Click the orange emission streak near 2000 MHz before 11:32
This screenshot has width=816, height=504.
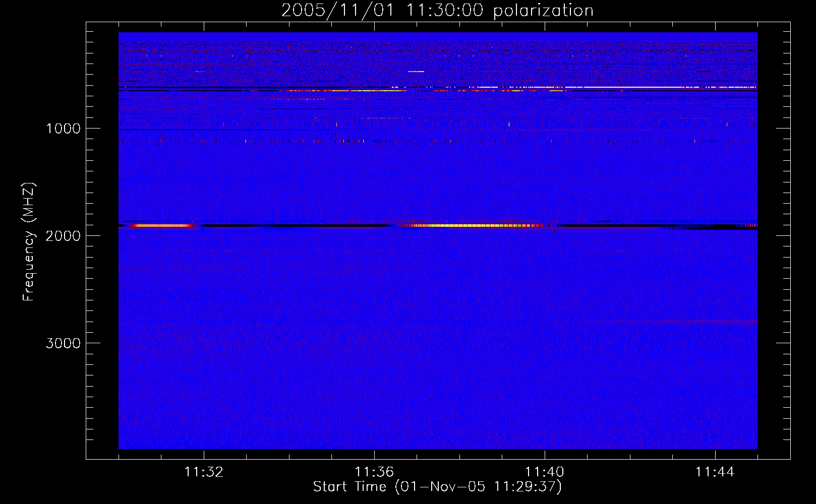(161, 226)
